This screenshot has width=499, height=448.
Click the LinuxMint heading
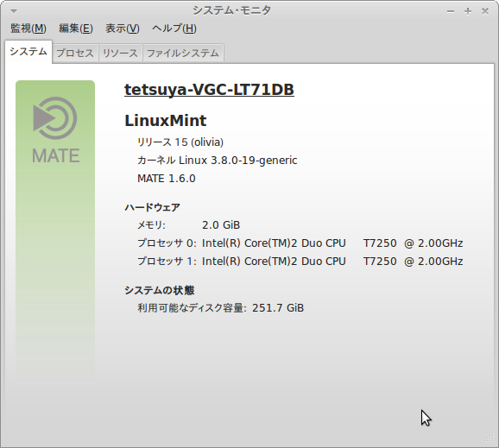pyautogui.click(x=166, y=121)
